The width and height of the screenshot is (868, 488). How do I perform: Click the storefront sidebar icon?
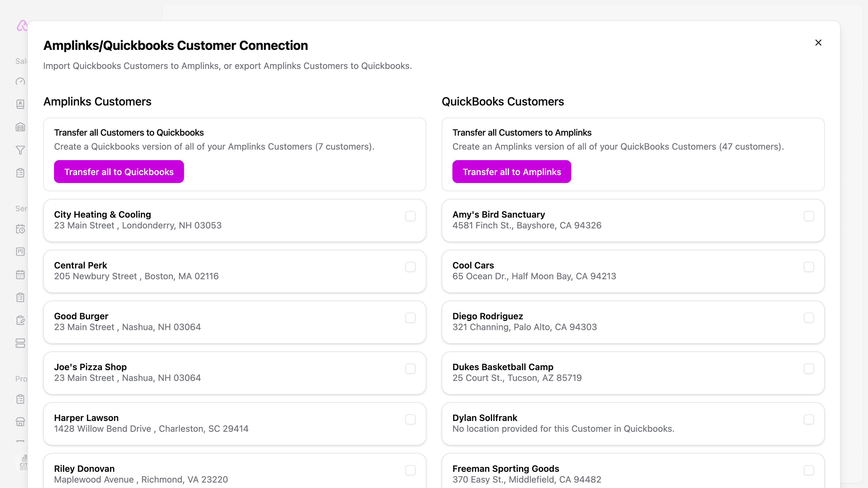tap(20, 422)
